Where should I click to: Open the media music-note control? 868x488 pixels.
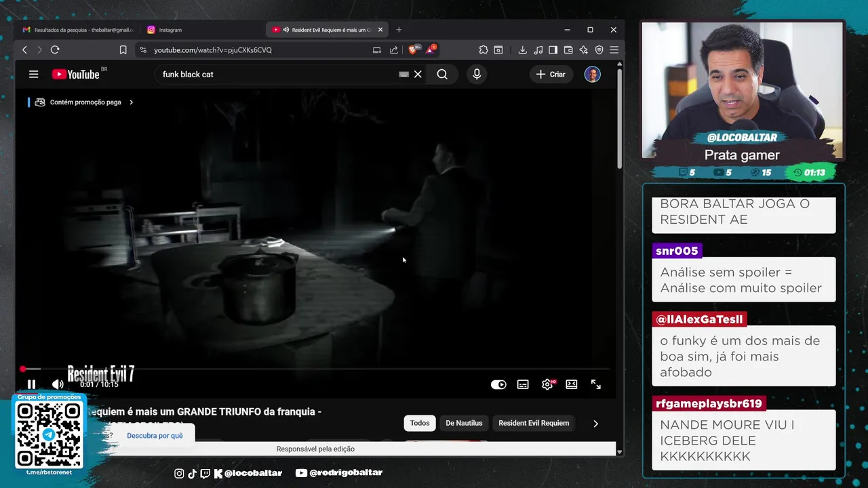(x=538, y=49)
